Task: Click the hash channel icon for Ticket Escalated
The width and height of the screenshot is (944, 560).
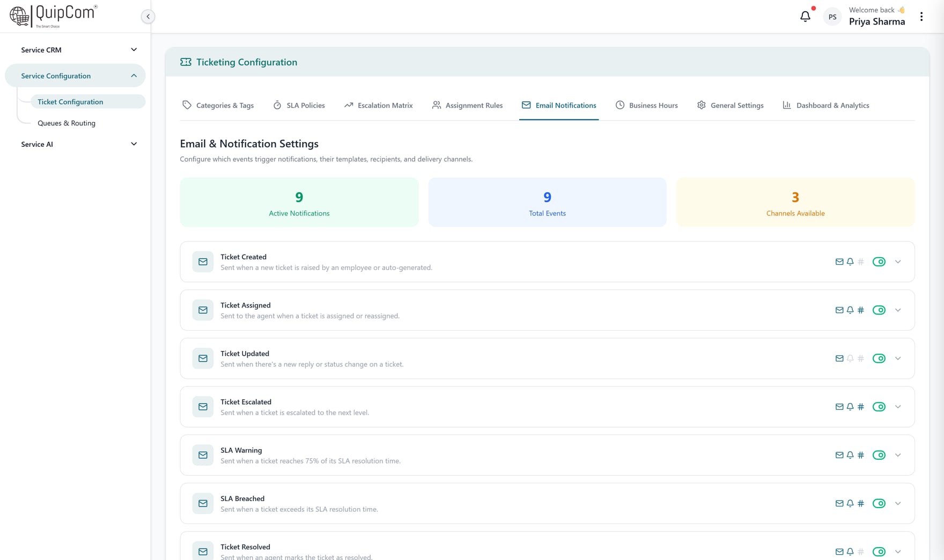Action: pyautogui.click(x=861, y=407)
